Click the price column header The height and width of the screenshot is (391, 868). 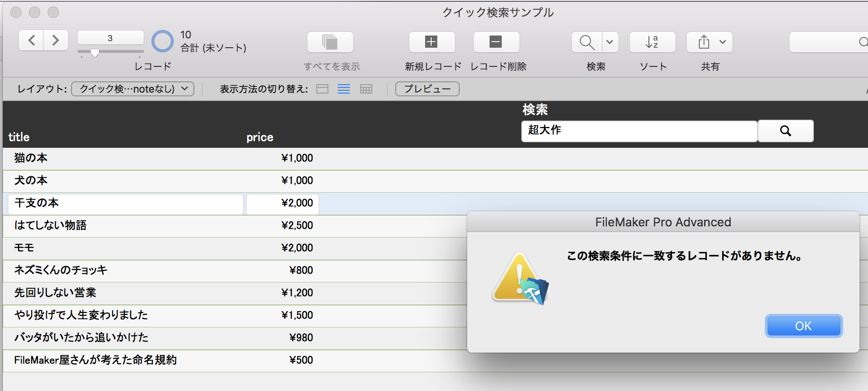[260, 138]
